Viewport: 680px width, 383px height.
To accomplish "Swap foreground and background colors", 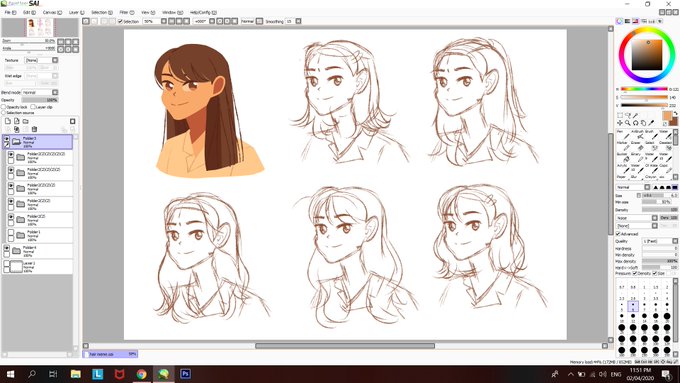I will tap(675, 113).
